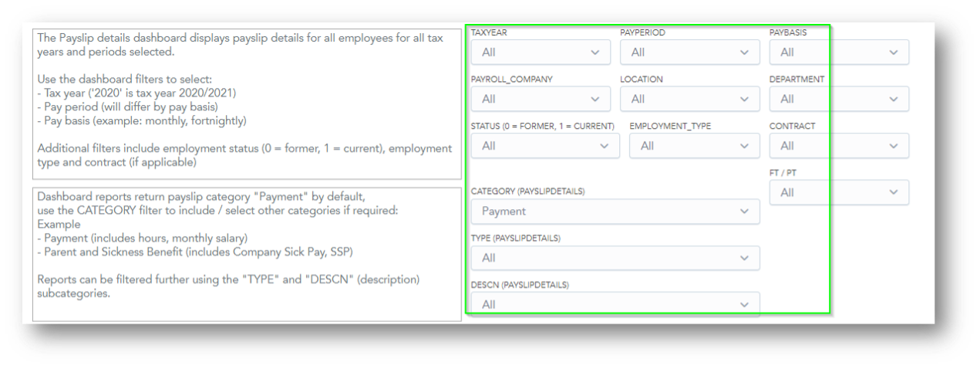Open the TAXYEAR filter dropdown

(540, 52)
